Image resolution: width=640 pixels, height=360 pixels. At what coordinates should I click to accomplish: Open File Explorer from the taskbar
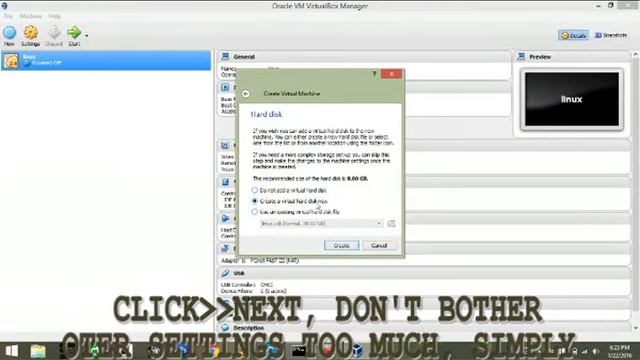coord(38,351)
